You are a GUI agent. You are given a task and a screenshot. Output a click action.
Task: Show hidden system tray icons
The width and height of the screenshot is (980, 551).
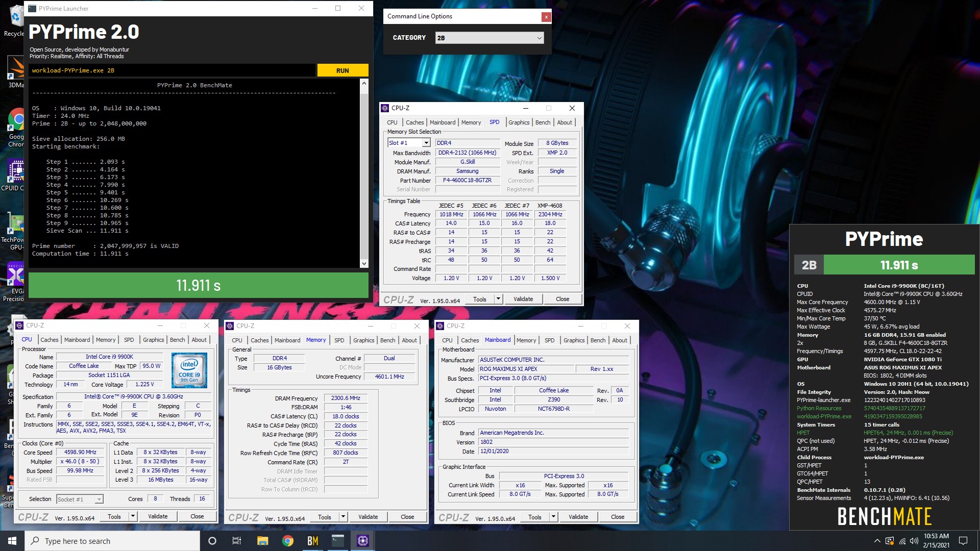[x=877, y=541]
